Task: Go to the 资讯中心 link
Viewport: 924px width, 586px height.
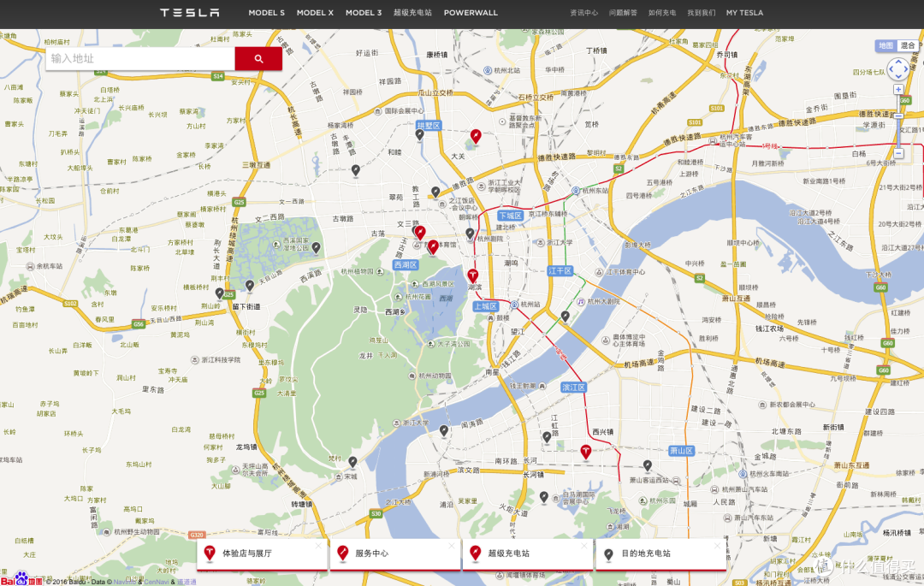Action: pyautogui.click(x=584, y=12)
